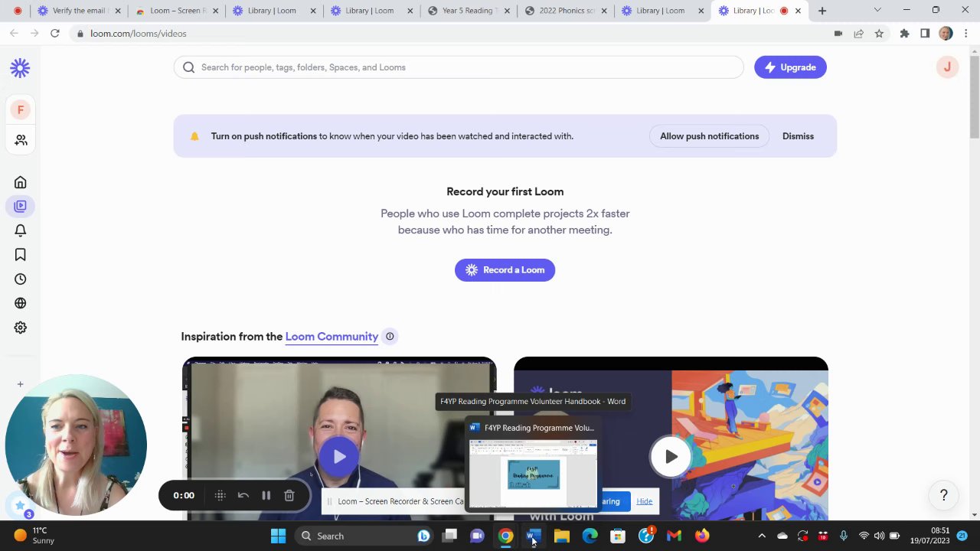
Task: Open the Loom Community link
Action: [x=332, y=337]
